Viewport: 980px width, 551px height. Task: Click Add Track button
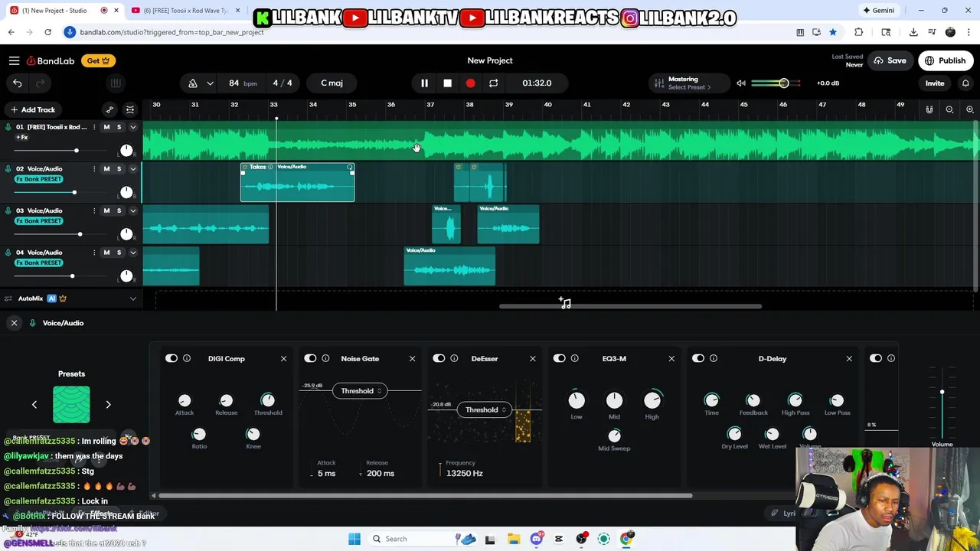(32, 109)
